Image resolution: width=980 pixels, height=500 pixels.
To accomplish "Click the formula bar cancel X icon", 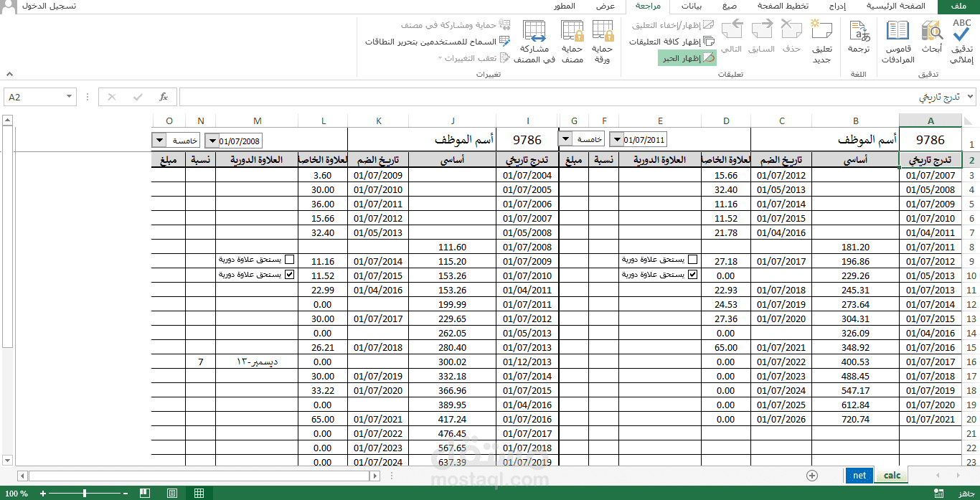I will point(112,97).
